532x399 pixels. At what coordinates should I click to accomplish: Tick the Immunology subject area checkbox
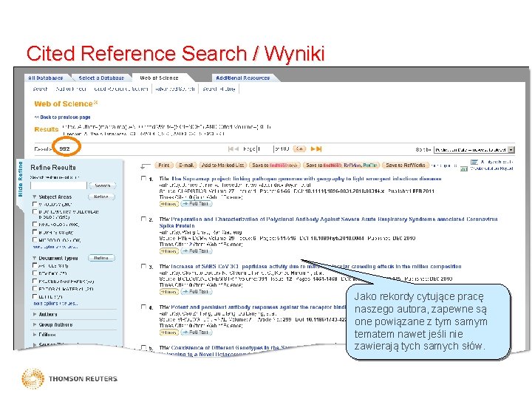point(35,225)
